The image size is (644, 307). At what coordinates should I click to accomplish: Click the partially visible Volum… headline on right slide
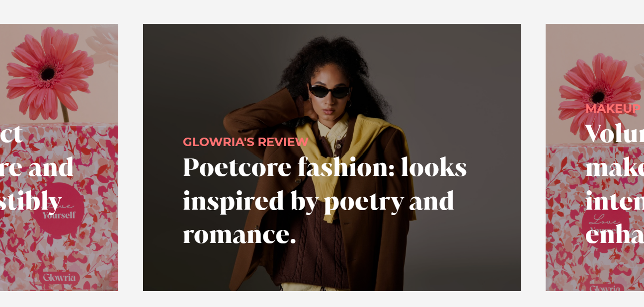click(x=615, y=185)
